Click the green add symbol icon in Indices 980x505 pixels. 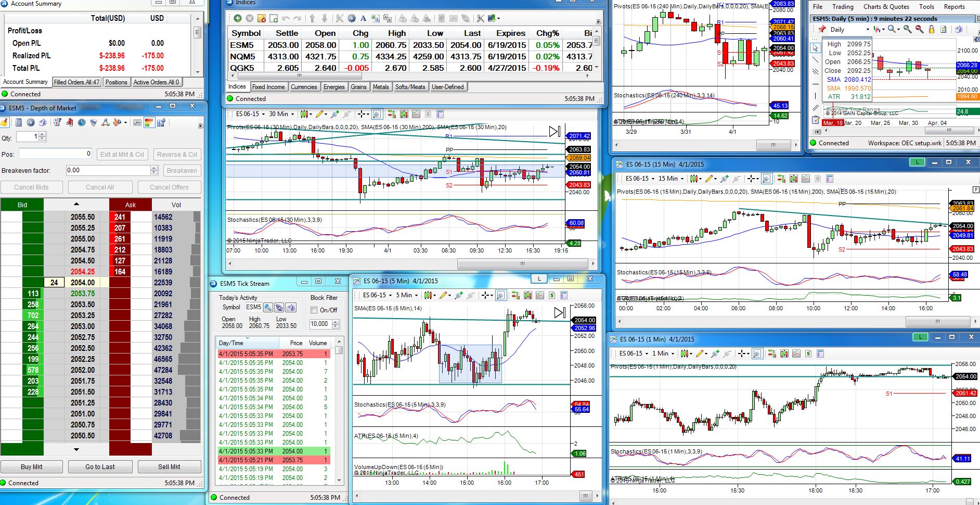237,18
